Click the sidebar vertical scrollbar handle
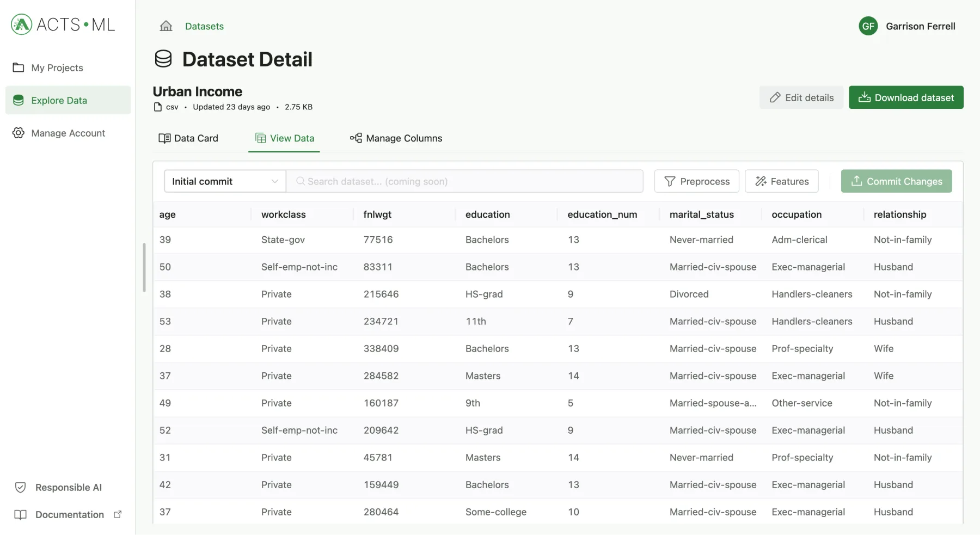 144,267
